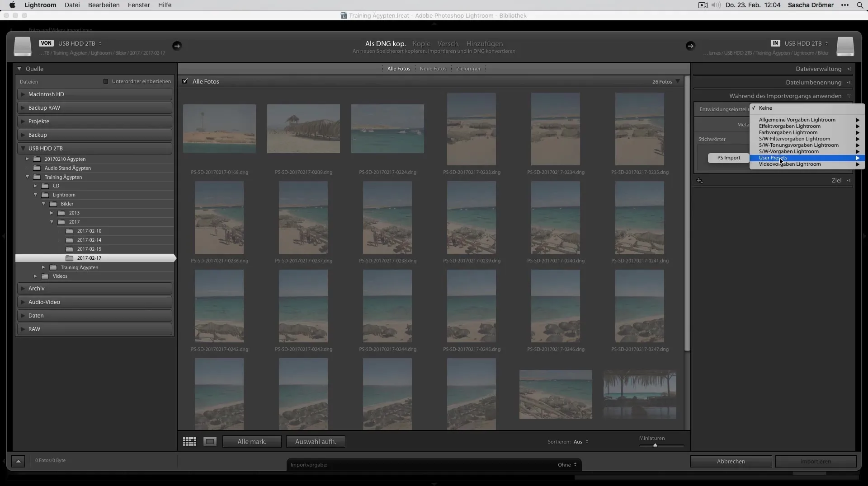This screenshot has width=868, height=486.
Task: Click the three dots menu bar icon
Action: 844,5
